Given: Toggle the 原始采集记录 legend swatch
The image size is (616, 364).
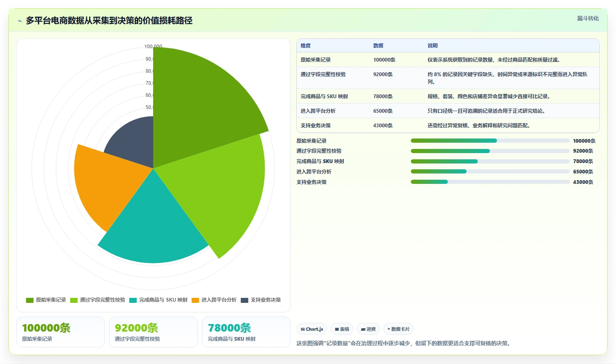Looking at the screenshot, I should click(30, 300).
